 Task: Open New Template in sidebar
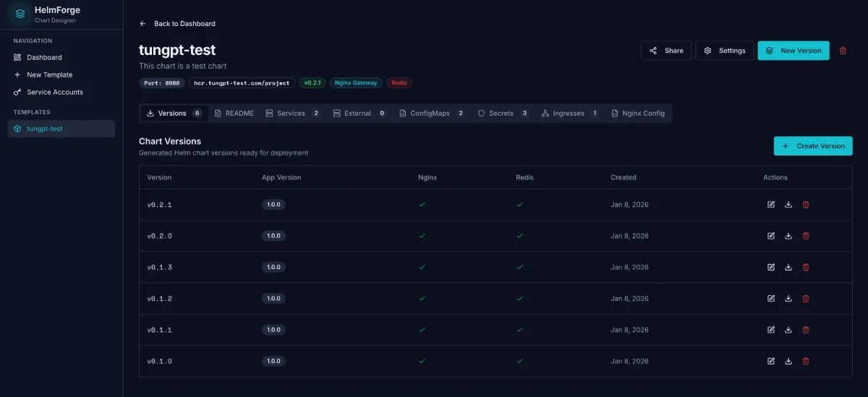[x=61, y=74]
